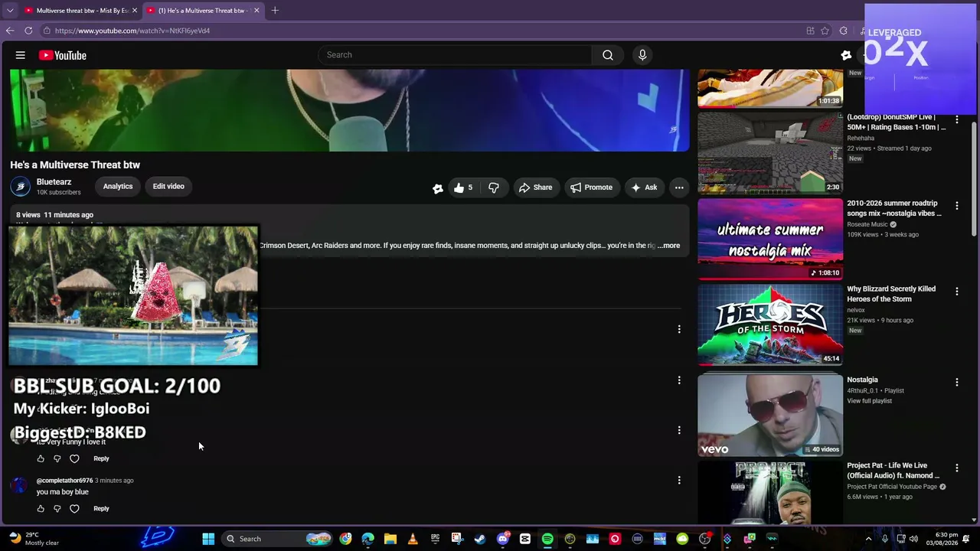980x551 pixels.
Task: Open the Windows Start menu
Action: (x=208, y=539)
